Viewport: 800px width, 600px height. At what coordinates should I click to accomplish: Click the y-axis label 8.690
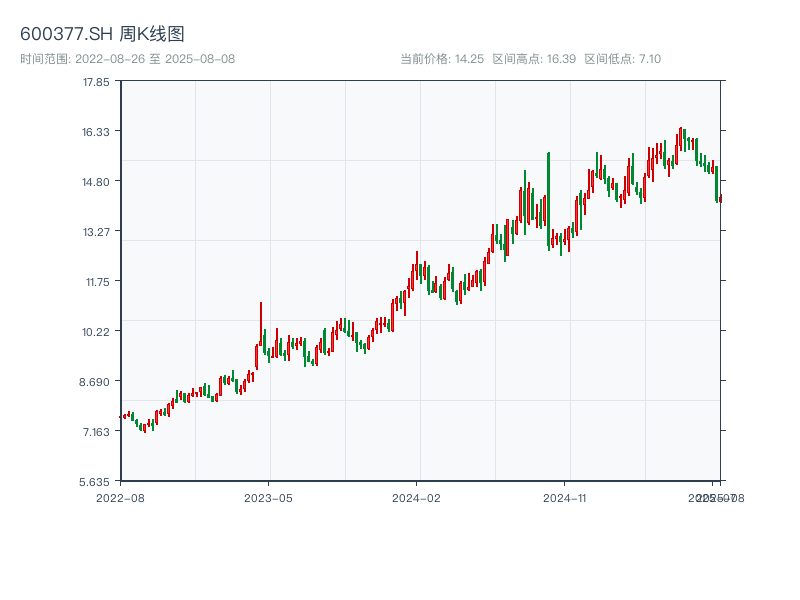(x=94, y=382)
